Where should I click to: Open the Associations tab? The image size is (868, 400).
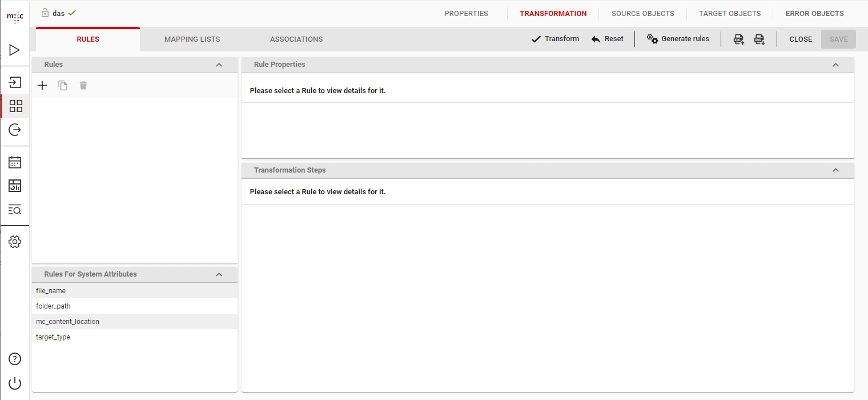click(296, 39)
